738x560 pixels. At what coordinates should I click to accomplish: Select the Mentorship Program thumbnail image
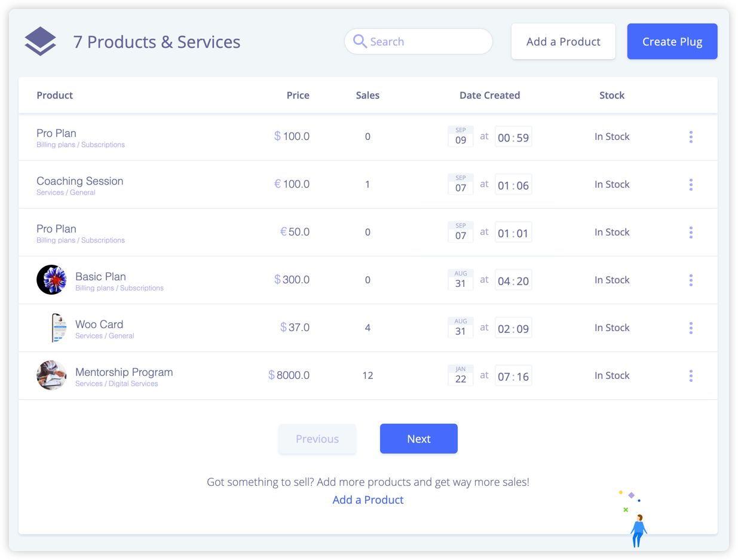[51, 375]
